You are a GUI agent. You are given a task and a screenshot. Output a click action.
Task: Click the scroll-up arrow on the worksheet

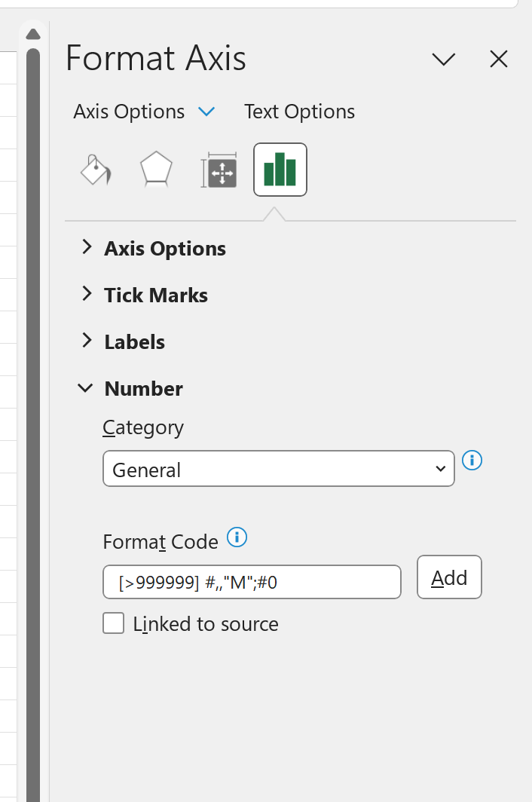point(32,33)
